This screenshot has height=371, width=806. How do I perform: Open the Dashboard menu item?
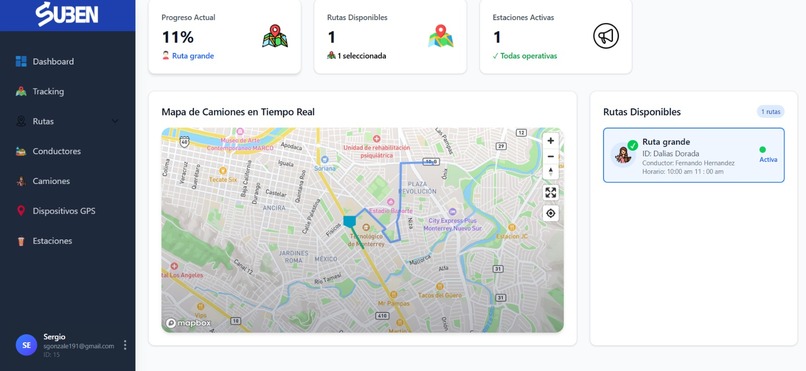pos(67,62)
